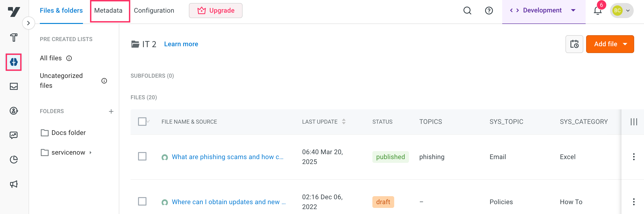
Task: Click the calendar schedule icon button
Action: (574, 44)
